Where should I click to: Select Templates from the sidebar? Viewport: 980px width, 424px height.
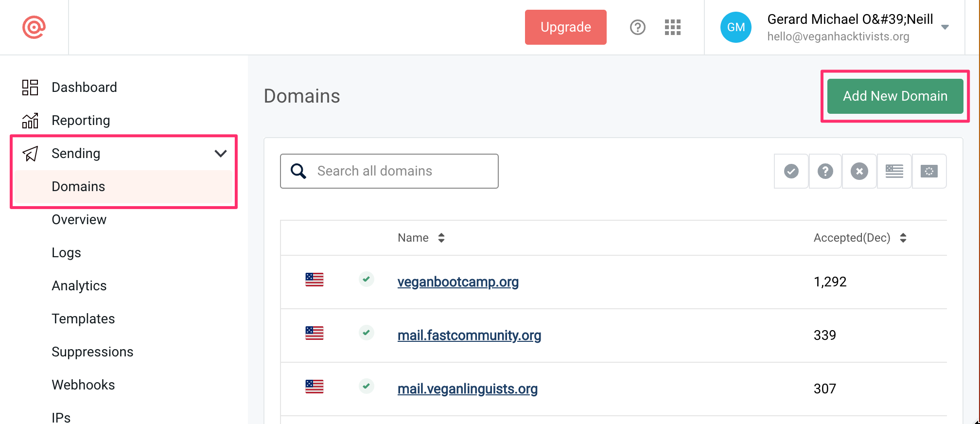point(83,319)
